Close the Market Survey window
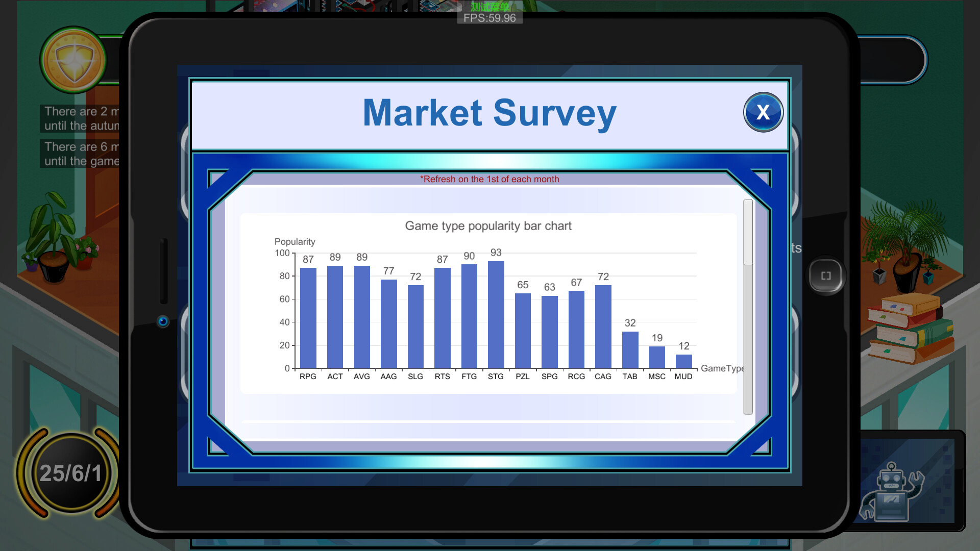Image resolution: width=980 pixels, height=551 pixels. pyautogui.click(x=763, y=112)
